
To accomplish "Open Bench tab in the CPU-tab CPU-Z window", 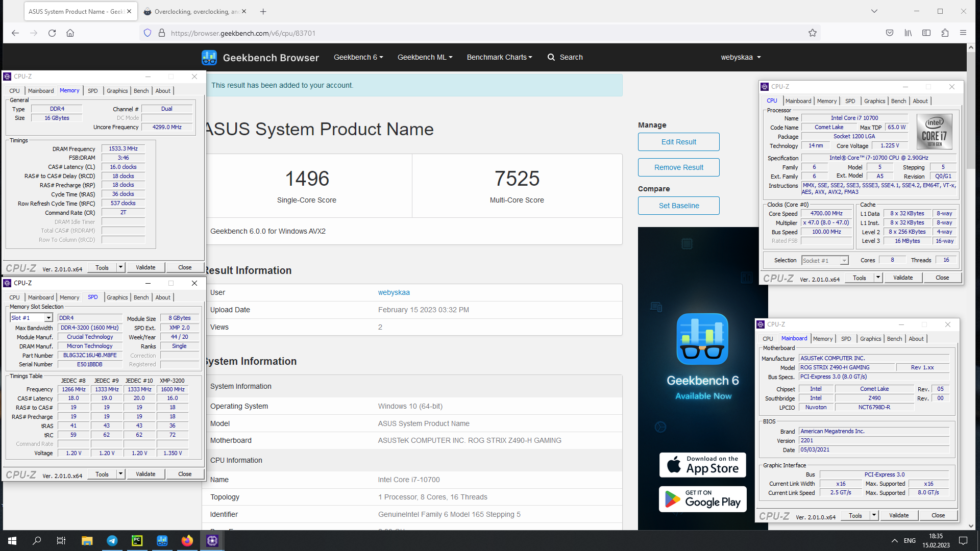I will click(x=898, y=101).
